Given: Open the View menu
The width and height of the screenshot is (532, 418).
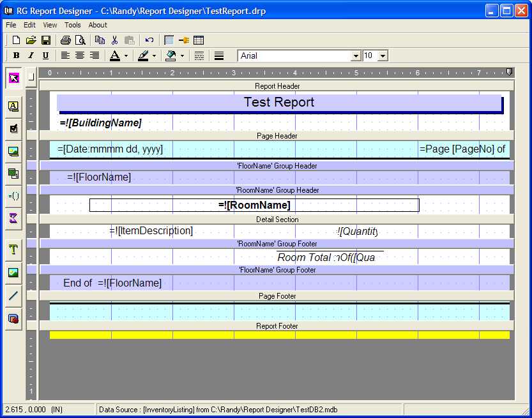Looking at the screenshot, I should 50,25.
